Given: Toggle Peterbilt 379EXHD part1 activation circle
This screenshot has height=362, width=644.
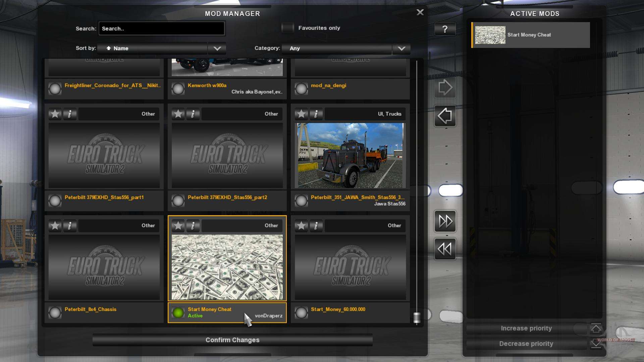Looking at the screenshot, I should point(55,201).
